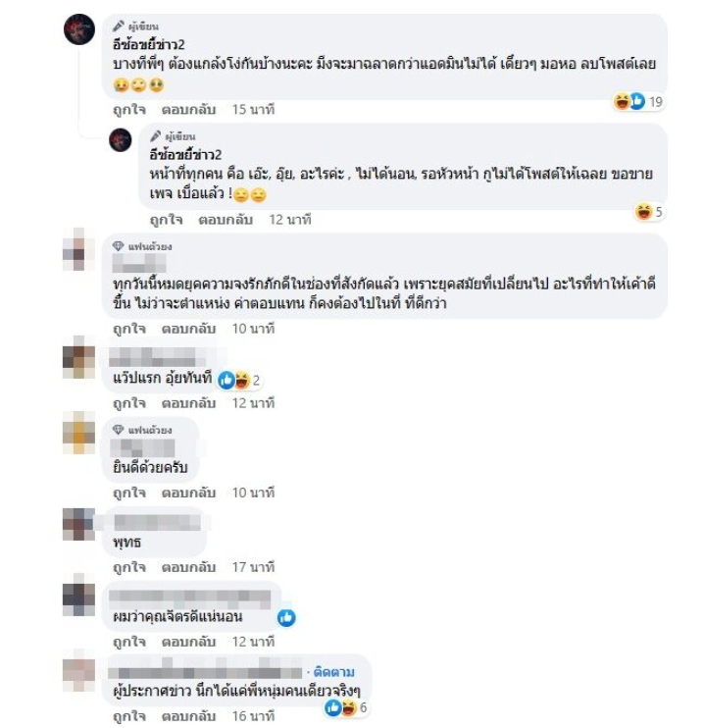Click ตอบกลับ under the 16 นาที comment
The image size is (704, 728).
tap(188, 716)
